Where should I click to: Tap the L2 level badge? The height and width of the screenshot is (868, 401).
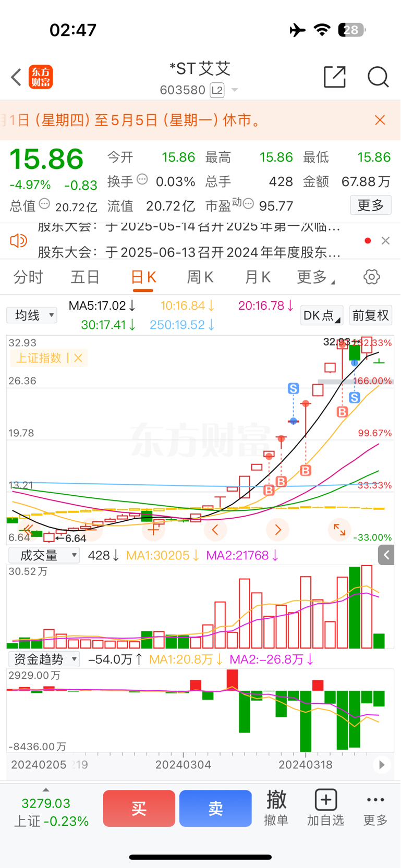(x=217, y=90)
